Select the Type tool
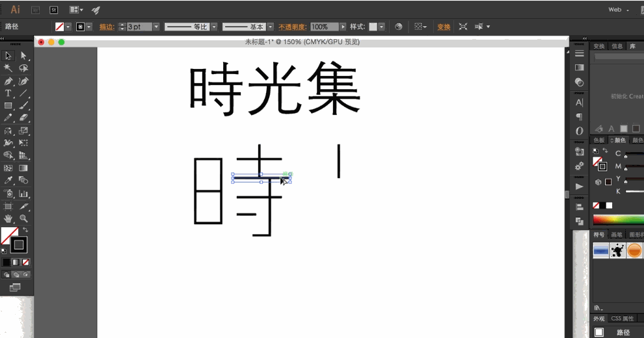The width and height of the screenshot is (644, 338). coord(8,93)
